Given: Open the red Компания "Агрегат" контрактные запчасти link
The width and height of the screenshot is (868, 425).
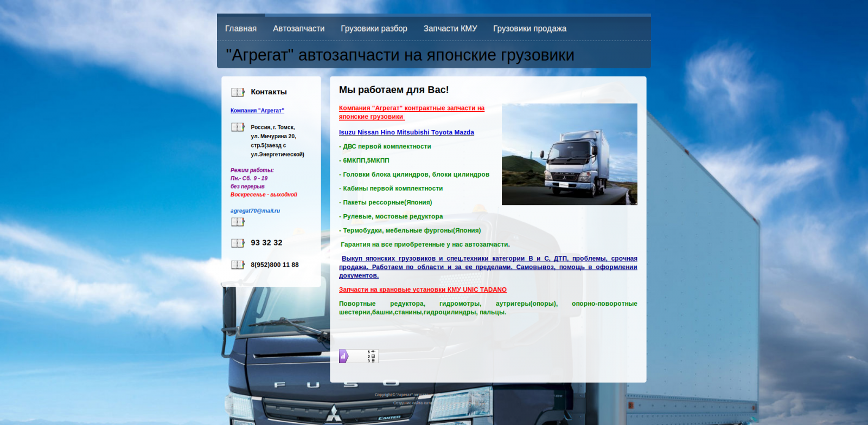Looking at the screenshot, I should (412, 112).
